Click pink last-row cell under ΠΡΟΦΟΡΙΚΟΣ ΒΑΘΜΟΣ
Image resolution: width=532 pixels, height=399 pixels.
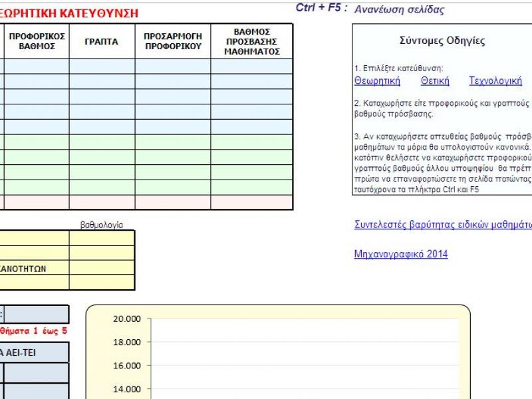tap(37, 202)
